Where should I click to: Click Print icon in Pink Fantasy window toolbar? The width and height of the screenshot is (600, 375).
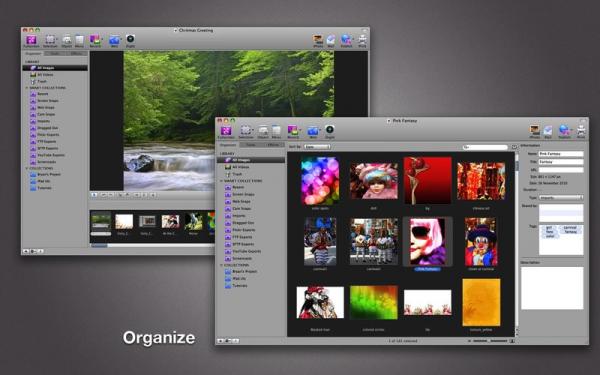[x=581, y=130]
